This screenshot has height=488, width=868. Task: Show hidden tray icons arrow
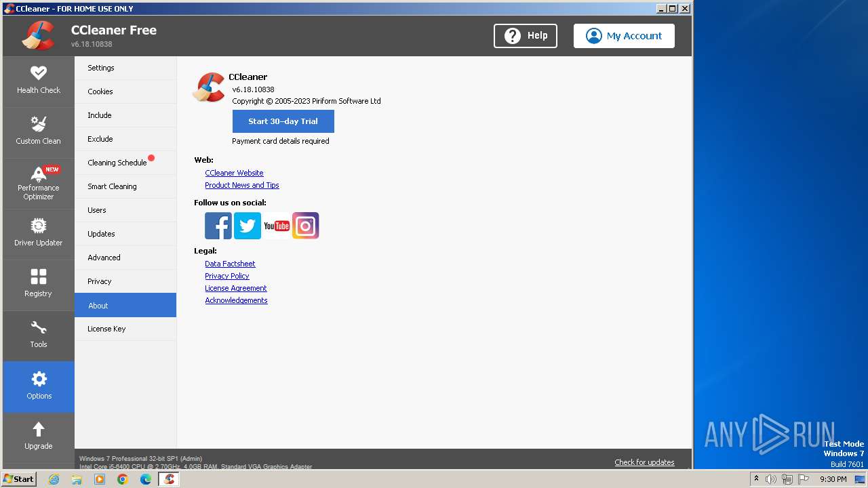(756, 479)
